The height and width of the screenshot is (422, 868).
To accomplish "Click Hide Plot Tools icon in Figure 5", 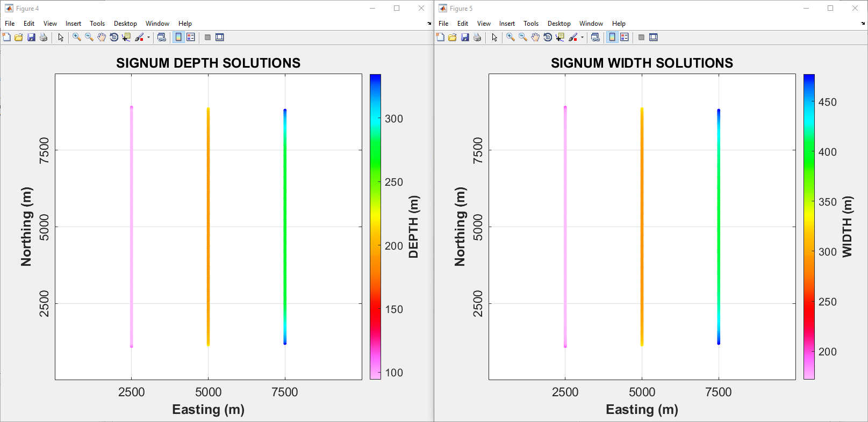I will click(641, 37).
